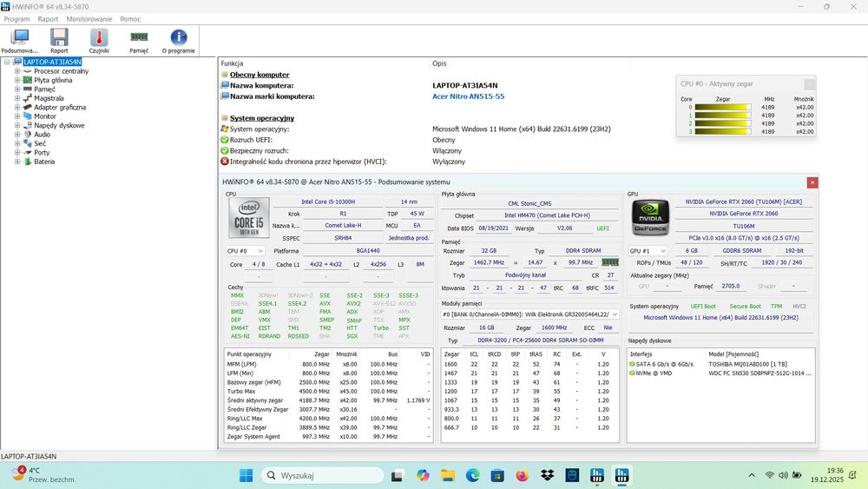The width and height of the screenshot is (868, 489).
Task: Open the weather widget showing 4°C
Action: (x=43, y=475)
